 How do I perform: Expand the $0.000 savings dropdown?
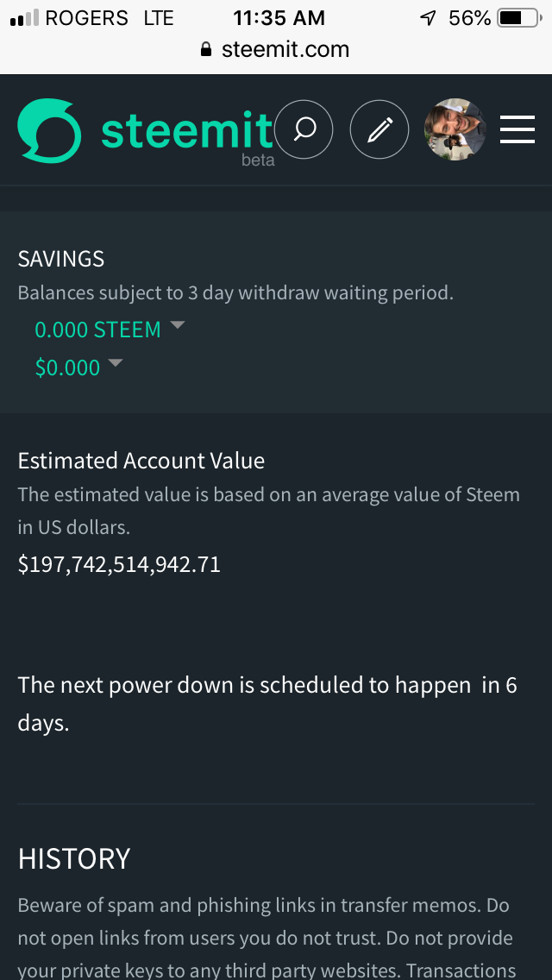67,368
